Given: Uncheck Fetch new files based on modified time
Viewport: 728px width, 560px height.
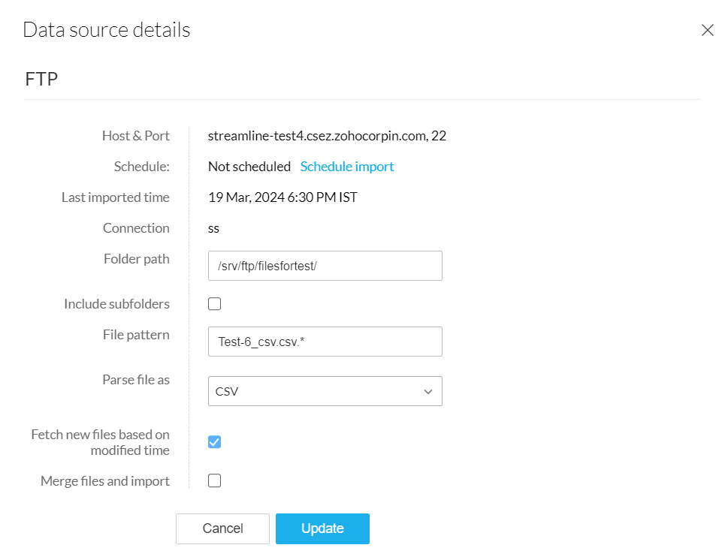Looking at the screenshot, I should (214, 442).
